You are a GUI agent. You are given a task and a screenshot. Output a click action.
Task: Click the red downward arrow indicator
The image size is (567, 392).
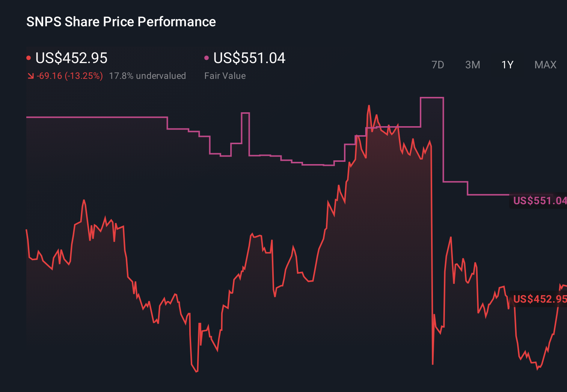(x=30, y=75)
